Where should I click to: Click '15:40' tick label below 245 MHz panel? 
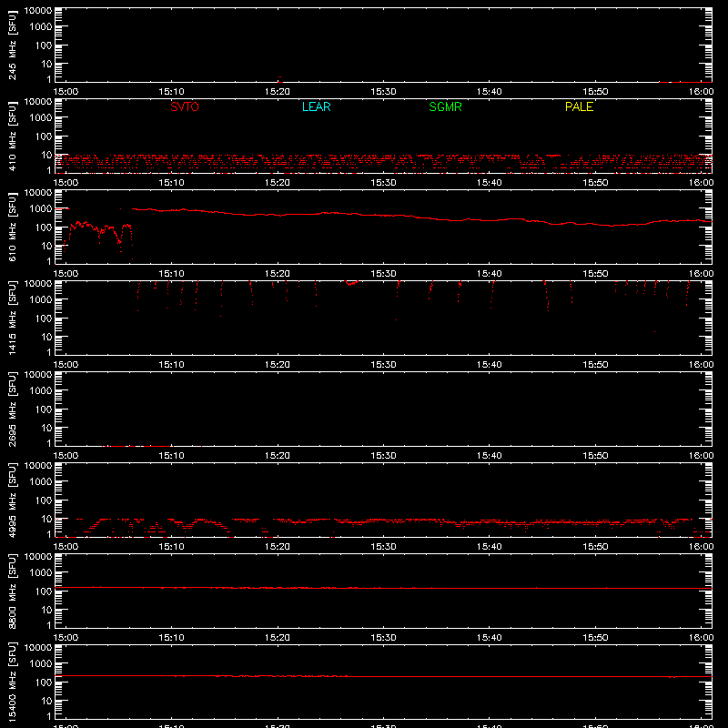(x=489, y=92)
